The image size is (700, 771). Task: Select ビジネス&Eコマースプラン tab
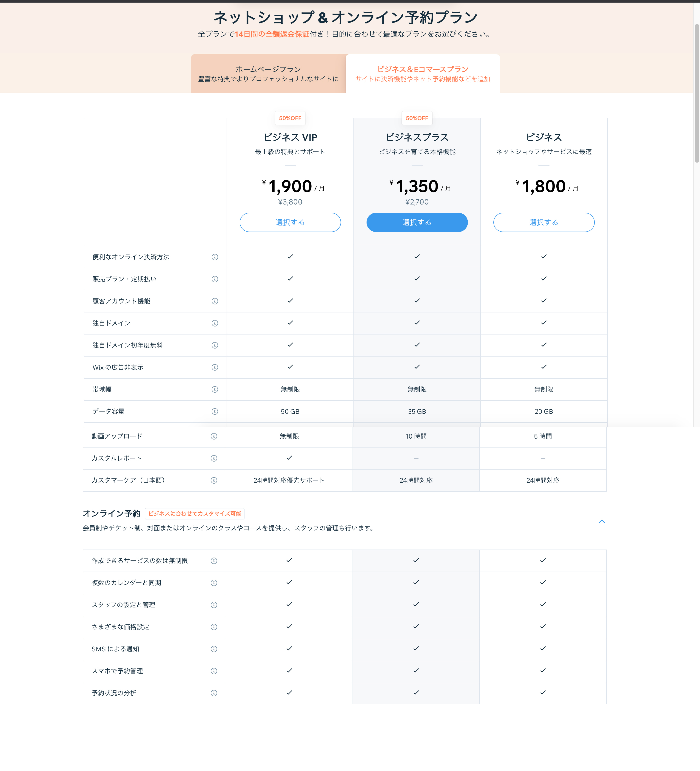click(423, 74)
